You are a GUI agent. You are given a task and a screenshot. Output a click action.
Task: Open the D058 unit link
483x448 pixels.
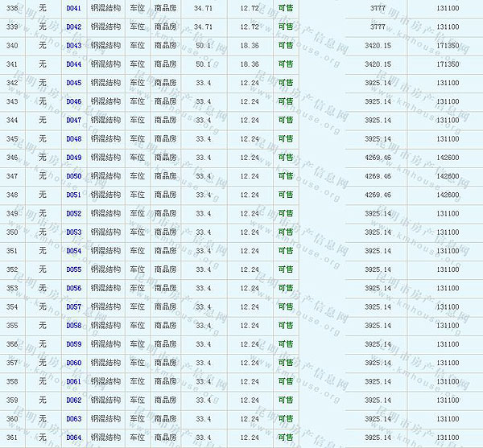pyautogui.click(x=73, y=326)
